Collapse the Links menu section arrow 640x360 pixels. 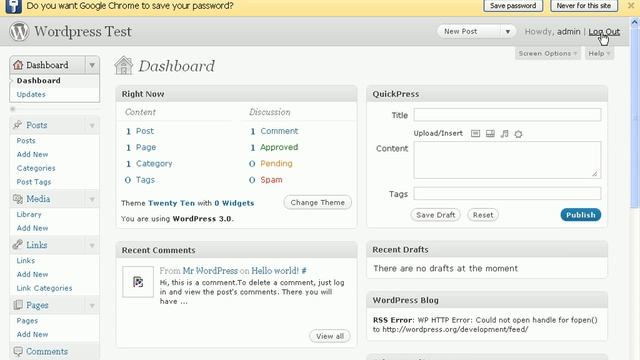[92, 245]
